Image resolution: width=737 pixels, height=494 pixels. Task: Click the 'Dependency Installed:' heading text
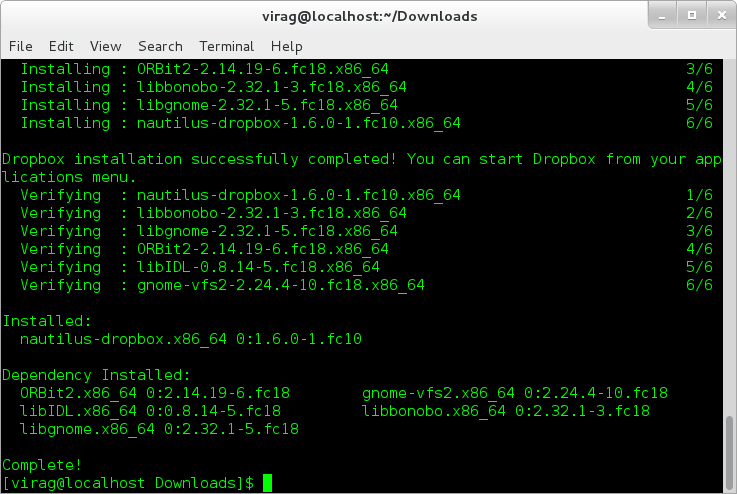click(96, 375)
